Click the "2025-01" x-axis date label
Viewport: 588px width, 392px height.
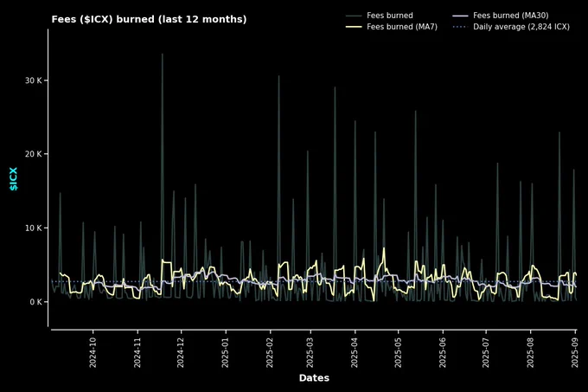point(225,352)
